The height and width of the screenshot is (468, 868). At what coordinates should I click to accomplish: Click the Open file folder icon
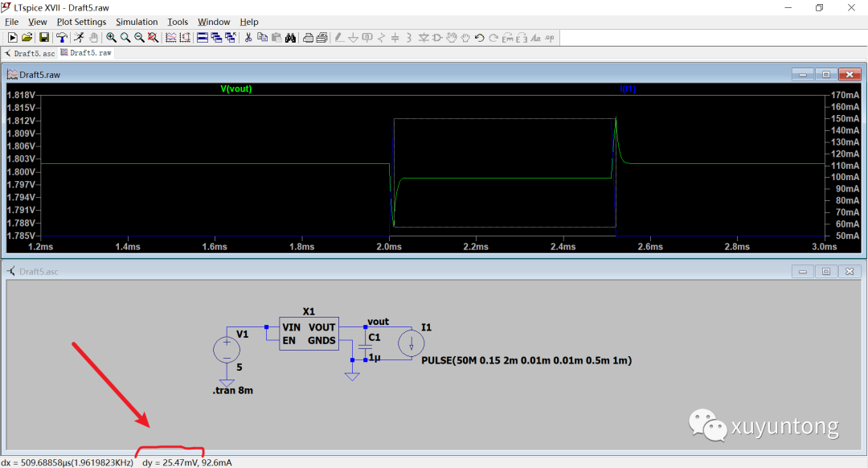point(27,38)
